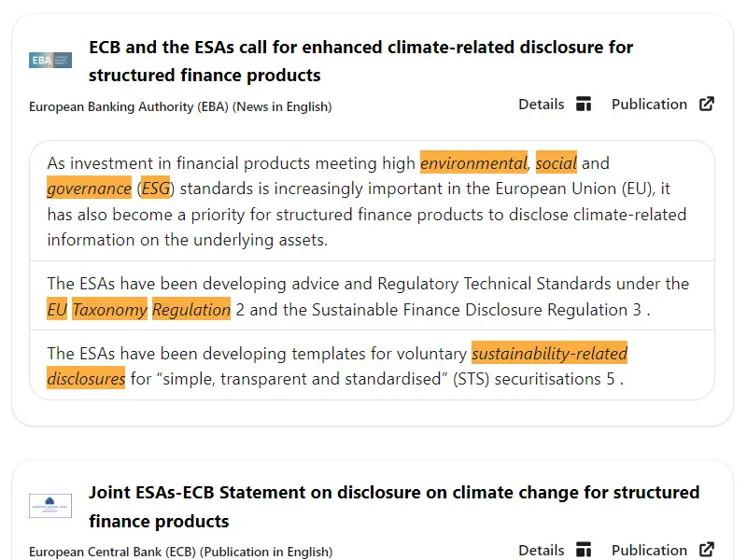Viewport: 747px width, 560px height.
Task: Click highlighted term 'environmental'
Action: tap(473, 162)
